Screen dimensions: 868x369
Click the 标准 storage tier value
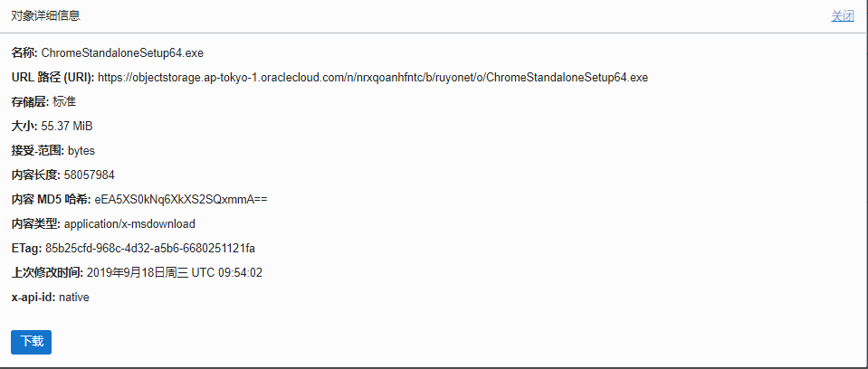coord(64,101)
